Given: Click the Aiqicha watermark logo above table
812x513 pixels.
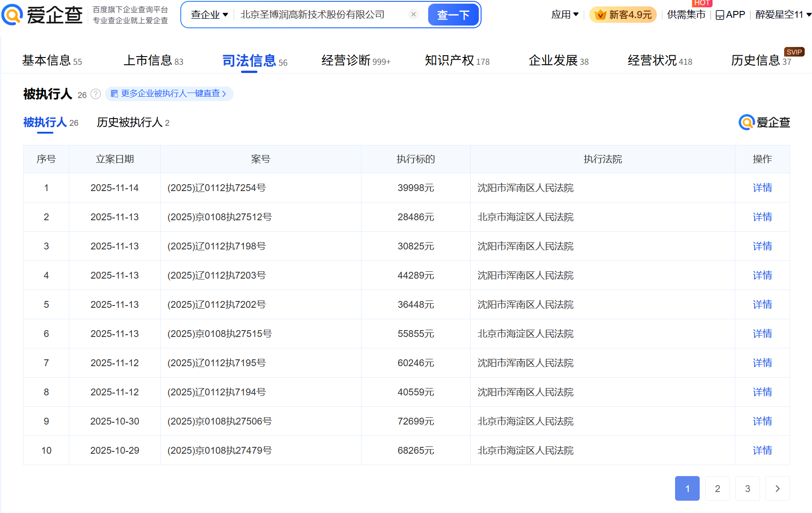Looking at the screenshot, I should coord(764,122).
